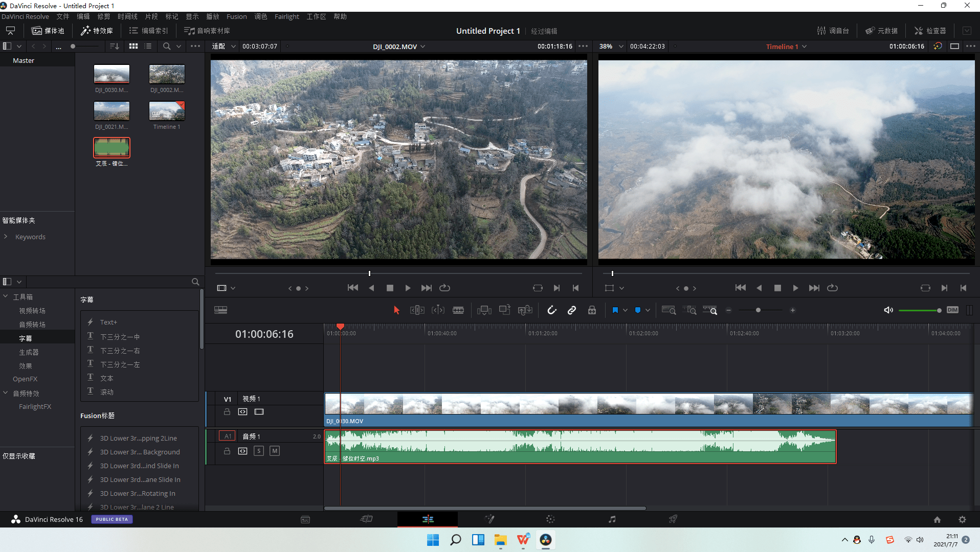Toggle timeline snapping magnet icon

[551, 310]
